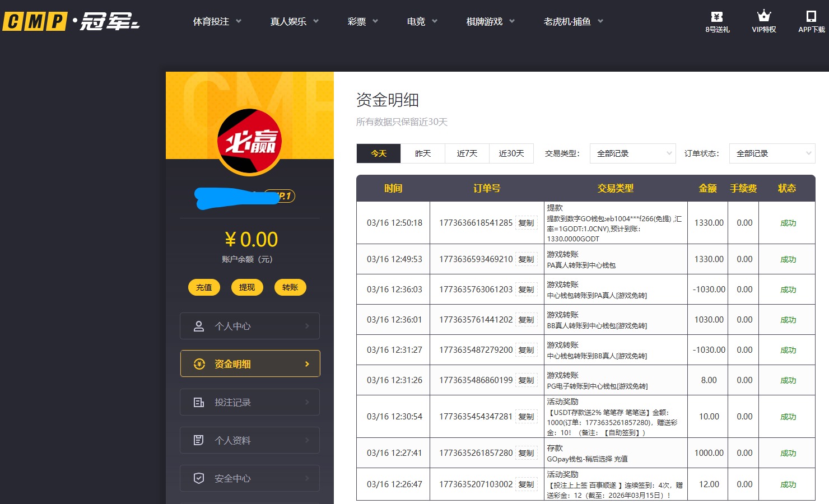Click the circular 必赢 avatar image

(249, 142)
